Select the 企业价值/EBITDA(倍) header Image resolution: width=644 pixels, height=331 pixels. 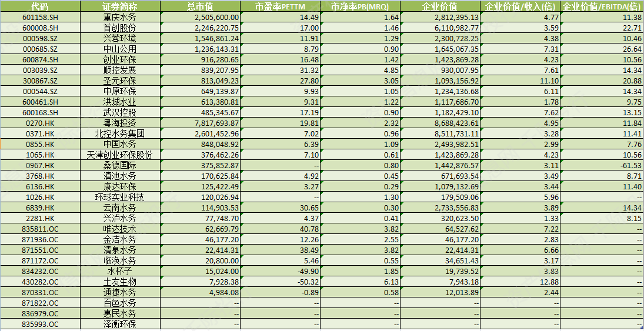click(602, 6)
